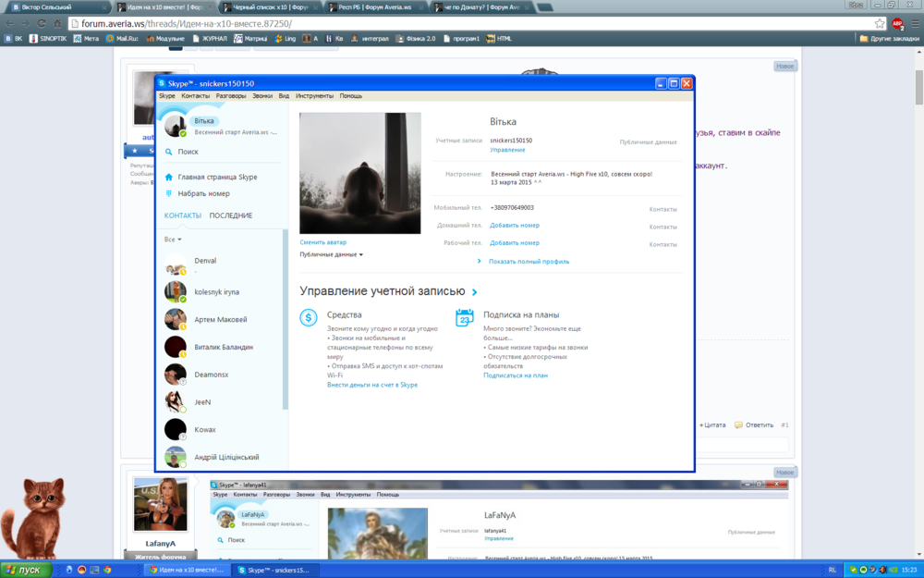Click Сменить аватар link
Image resolution: width=924 pixels, height=578 pixels.
(x=323, y=242)
